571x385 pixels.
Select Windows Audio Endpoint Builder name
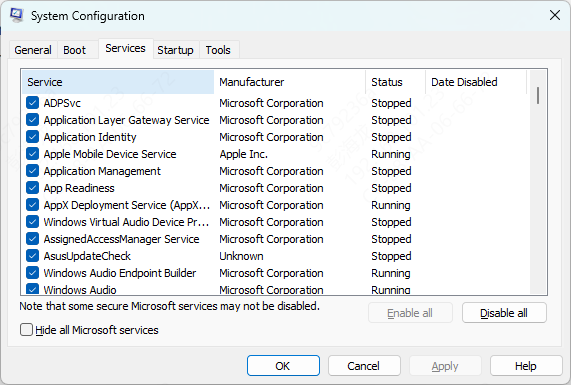tap(120, 273)
